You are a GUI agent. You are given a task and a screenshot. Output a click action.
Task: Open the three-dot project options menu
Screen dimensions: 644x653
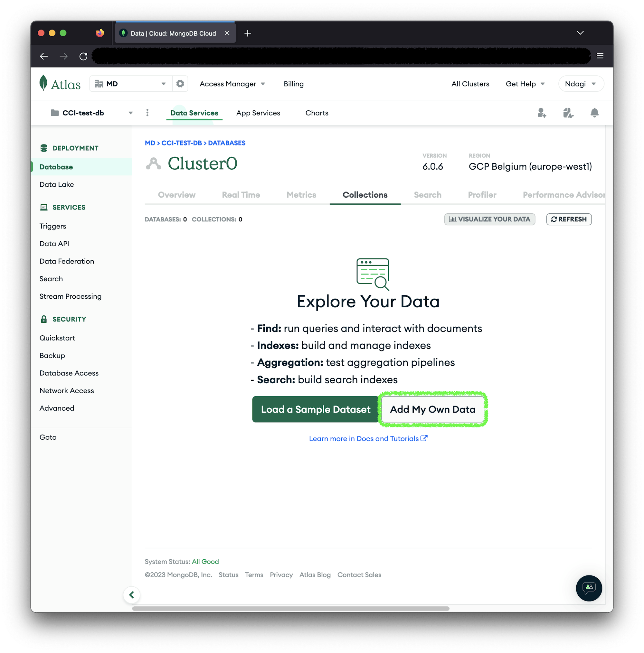click(x=147, y=113)
